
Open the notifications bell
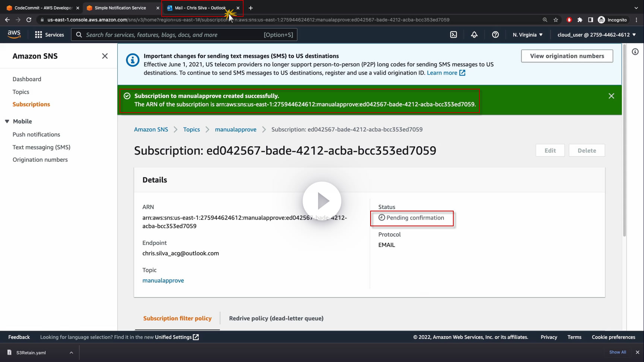coord(474,35)
